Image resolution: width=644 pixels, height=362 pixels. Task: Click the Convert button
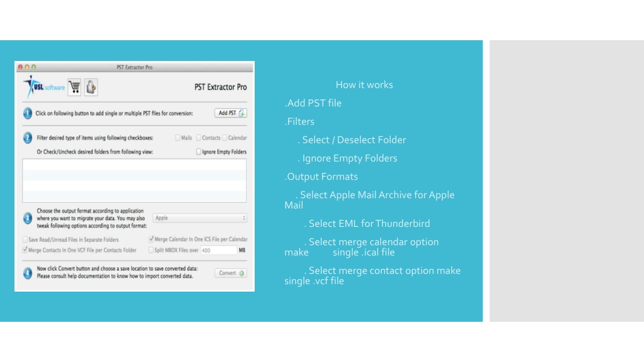(x=230, y=273)
